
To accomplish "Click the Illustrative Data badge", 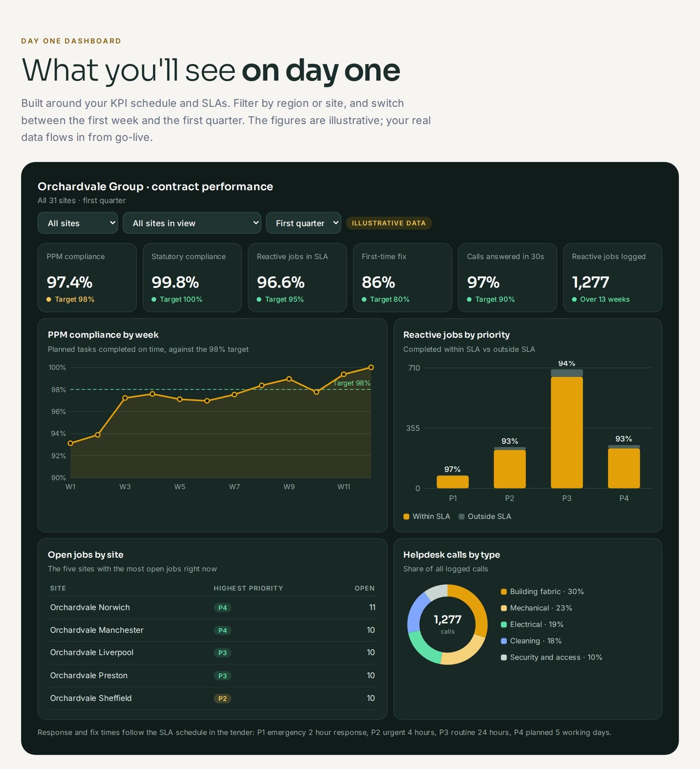I will [x=388, y=223].
